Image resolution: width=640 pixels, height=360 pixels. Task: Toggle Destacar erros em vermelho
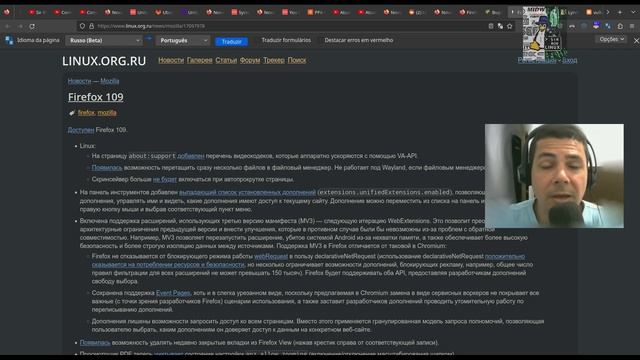coord(359,40)
